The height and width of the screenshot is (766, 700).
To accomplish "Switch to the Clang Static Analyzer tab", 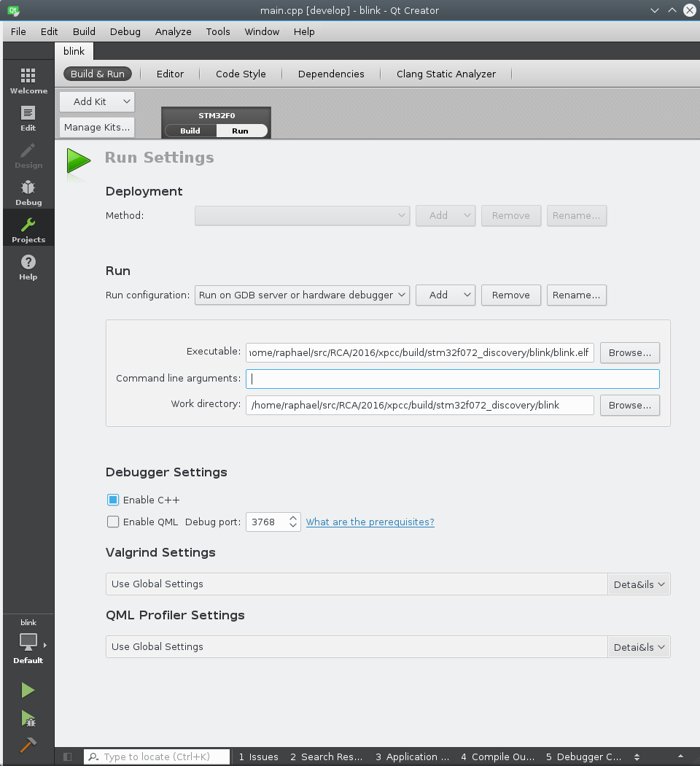I will click(446, 74).
